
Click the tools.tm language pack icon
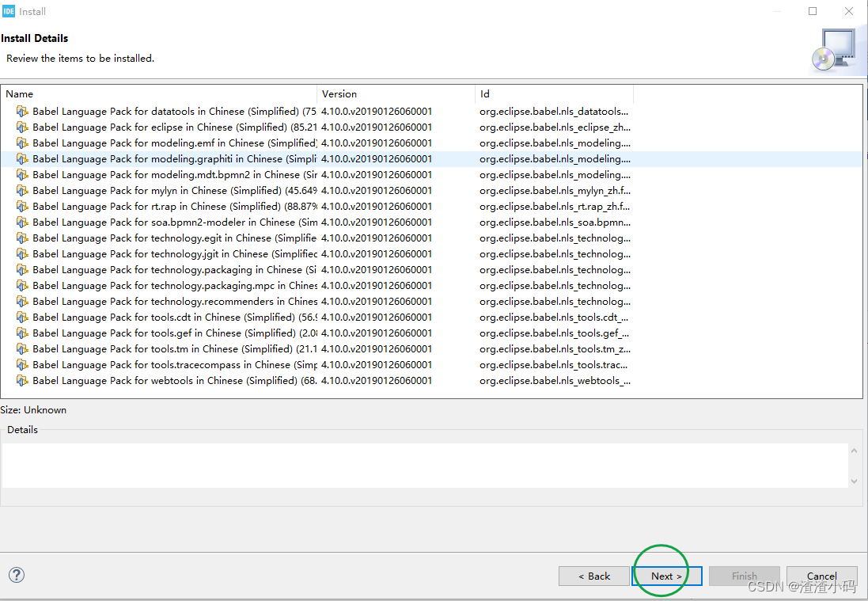[22, 349]
